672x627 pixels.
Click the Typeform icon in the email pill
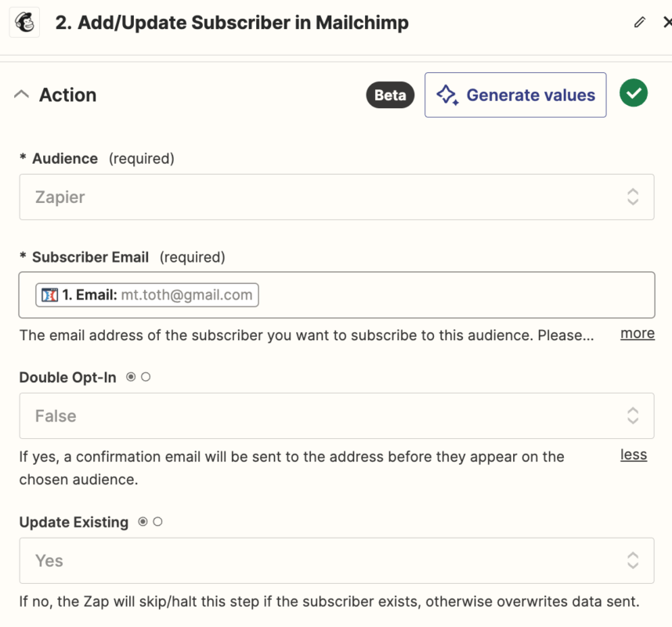pos(49,295)
